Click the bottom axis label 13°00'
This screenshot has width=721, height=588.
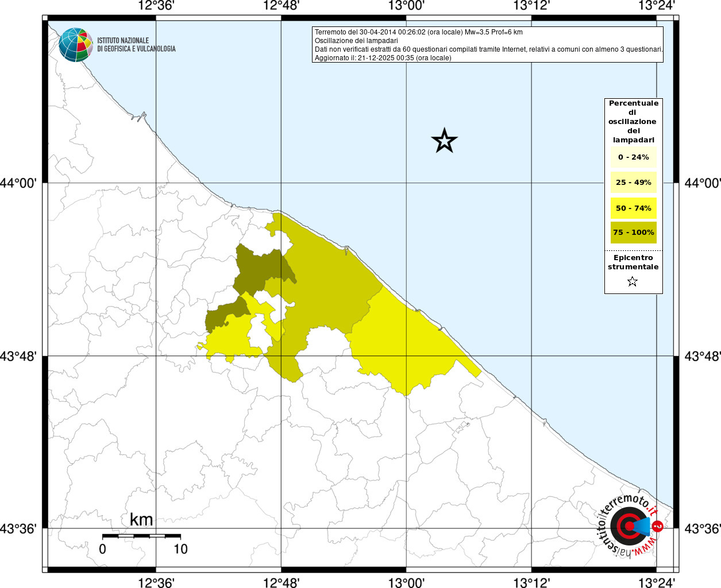406,582
